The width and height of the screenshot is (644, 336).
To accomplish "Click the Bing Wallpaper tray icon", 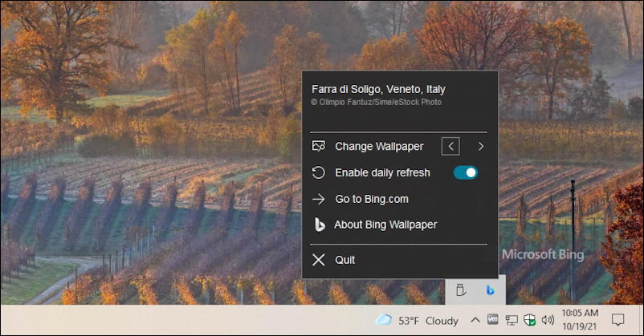I will (x=490, y=290).
